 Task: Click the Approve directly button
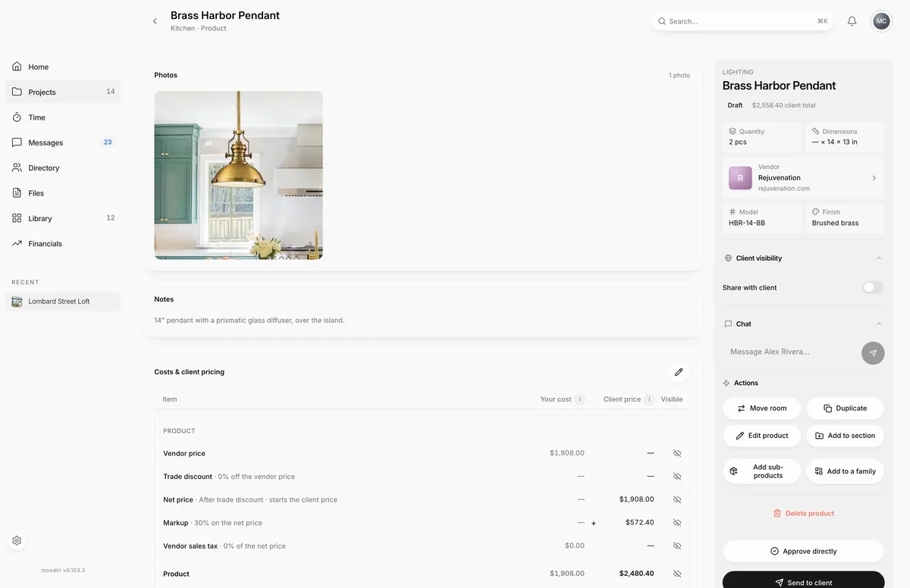click(803, 552)
